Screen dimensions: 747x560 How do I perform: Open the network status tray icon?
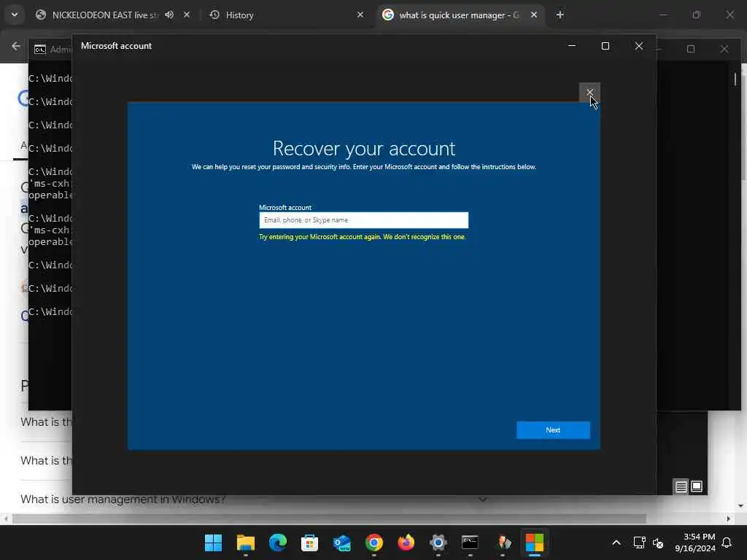click(x=639, y=542)
